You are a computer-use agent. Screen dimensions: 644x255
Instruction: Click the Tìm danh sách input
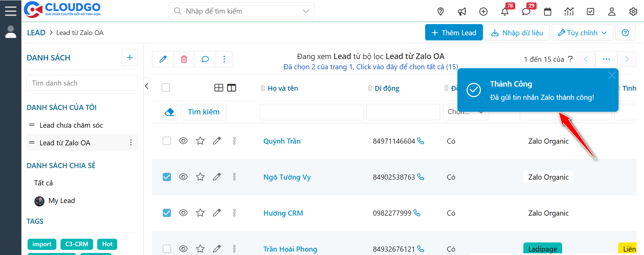click(82, 83)
